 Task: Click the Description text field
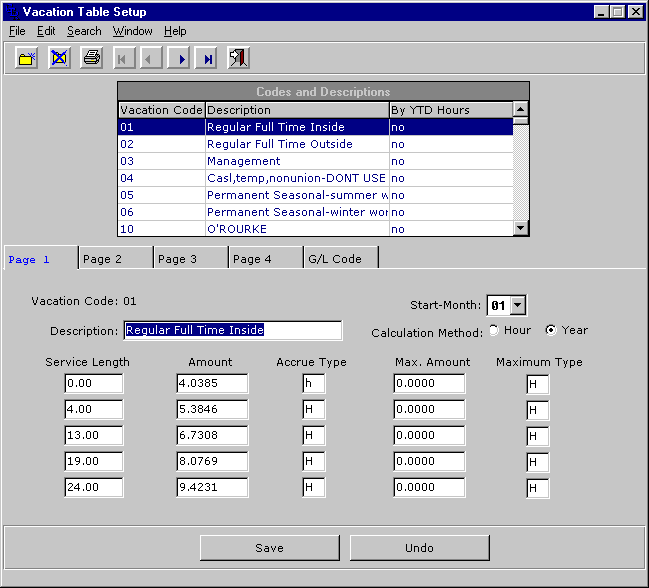tap(232, 330)
